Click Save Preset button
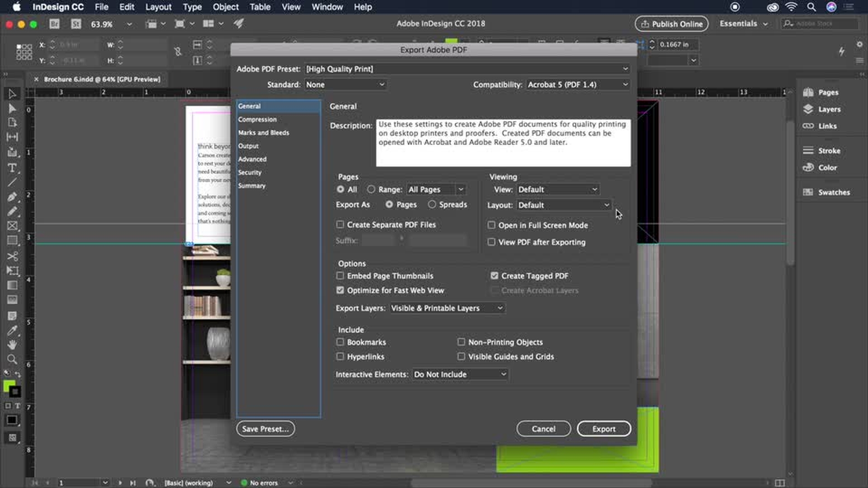 265,429
